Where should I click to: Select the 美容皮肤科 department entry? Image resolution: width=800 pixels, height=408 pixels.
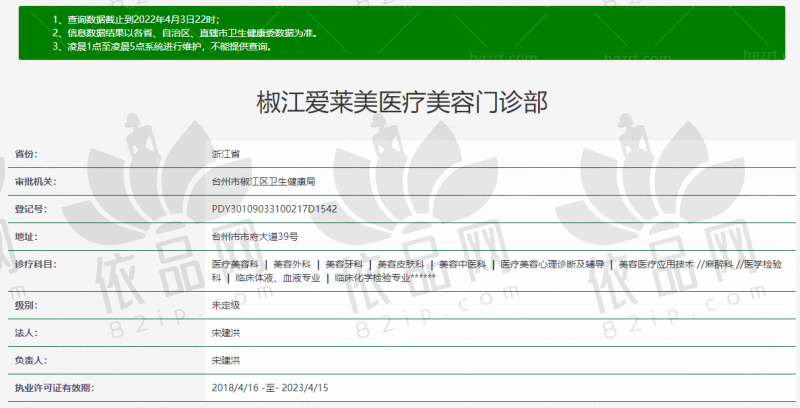400,264
